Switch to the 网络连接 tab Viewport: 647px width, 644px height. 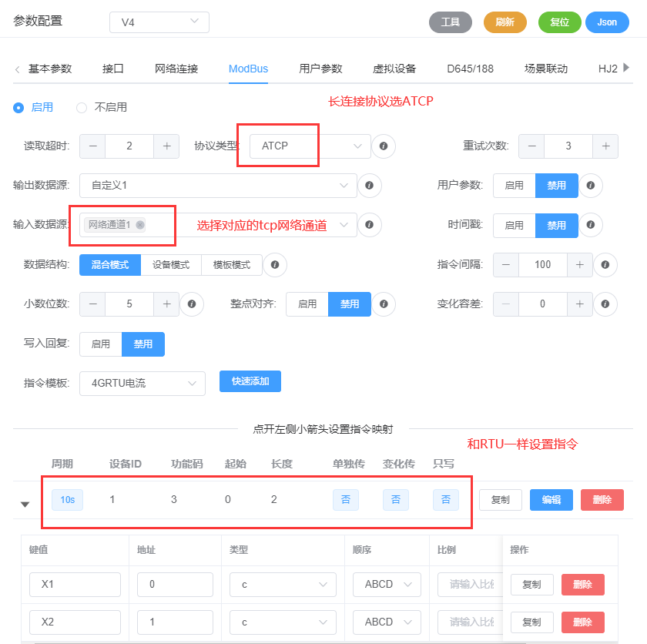(176, 69)
